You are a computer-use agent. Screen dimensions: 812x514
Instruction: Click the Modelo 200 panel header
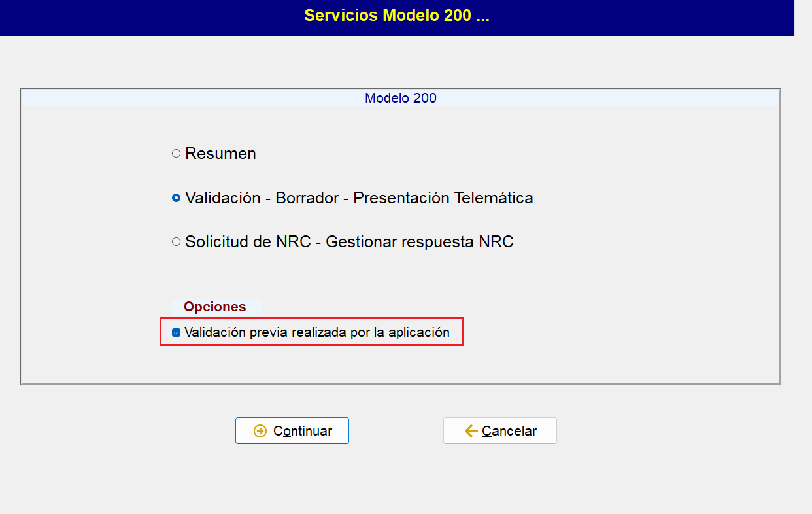point(401,98)
